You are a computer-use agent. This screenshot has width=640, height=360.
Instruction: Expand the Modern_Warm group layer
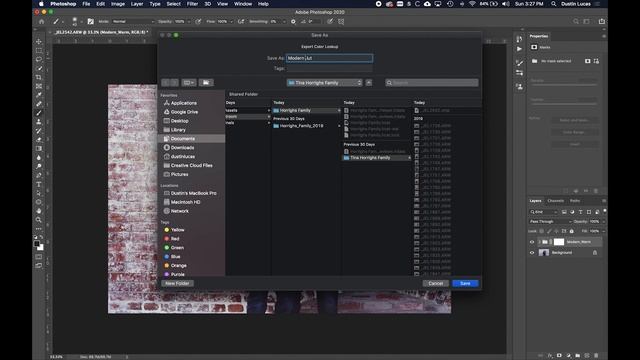[x=539, y=242]
